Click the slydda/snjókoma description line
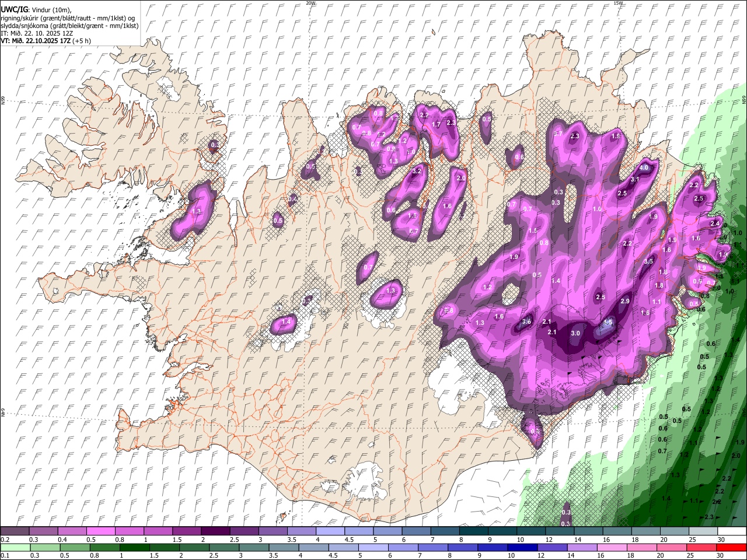The width and height of the screenshot is (747, 560). tap(69, 26)
